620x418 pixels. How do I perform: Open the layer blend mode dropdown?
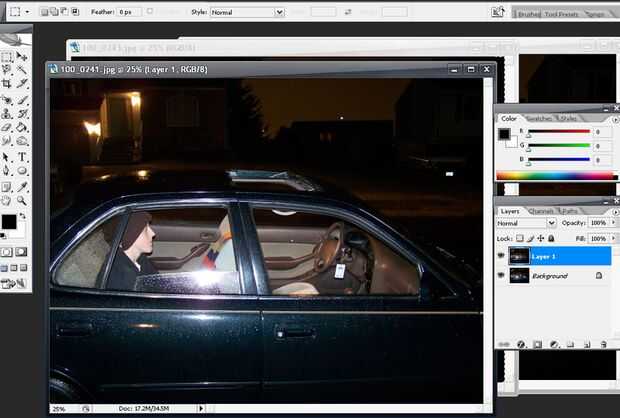tap(526, 223)
